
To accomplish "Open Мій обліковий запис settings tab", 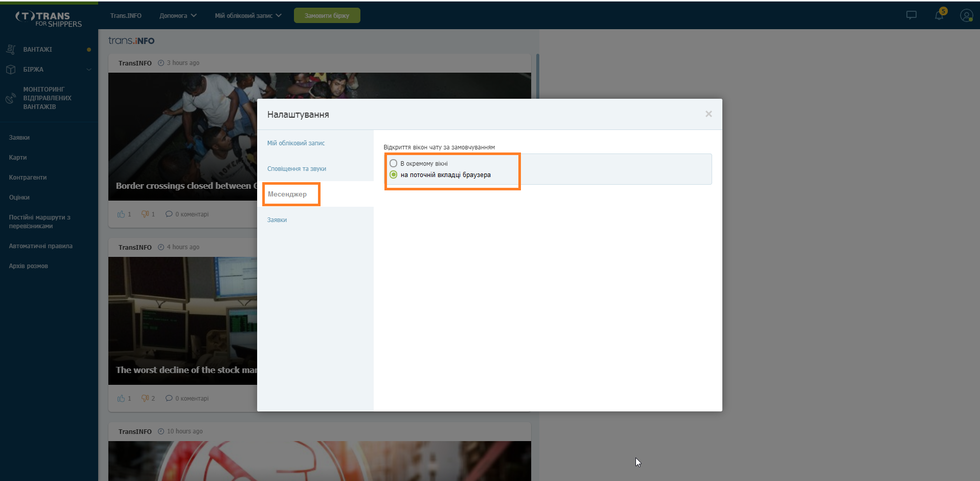I will [296, 143].
